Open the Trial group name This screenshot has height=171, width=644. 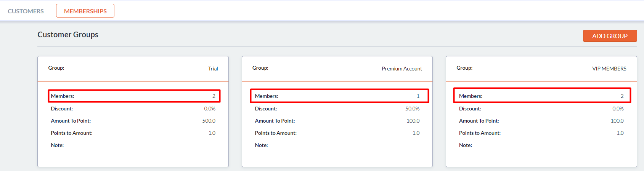(x=213, y=69)
